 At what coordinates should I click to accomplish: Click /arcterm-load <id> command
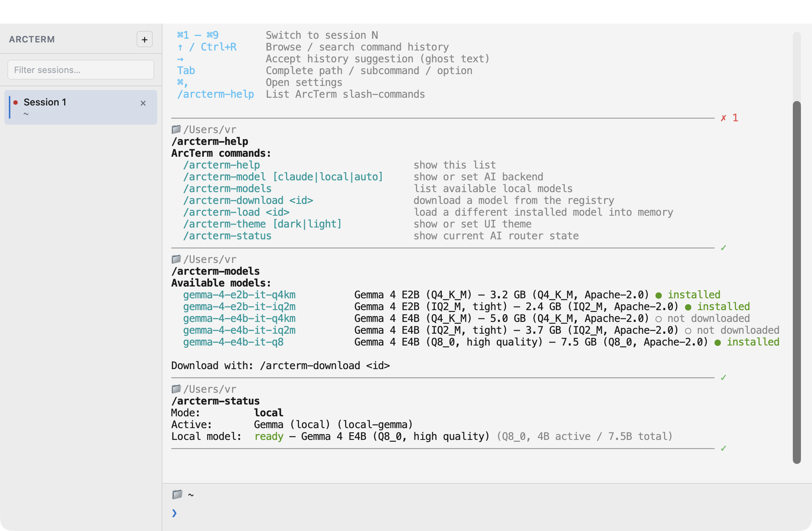(236, 212)
